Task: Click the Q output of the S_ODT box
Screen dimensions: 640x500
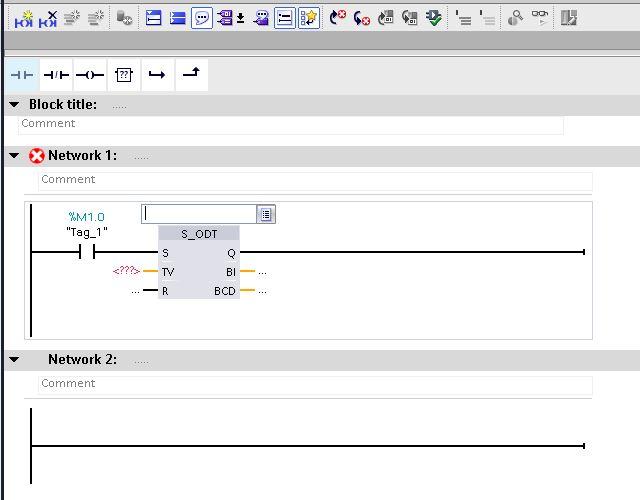Action: (x=231, y=253)
